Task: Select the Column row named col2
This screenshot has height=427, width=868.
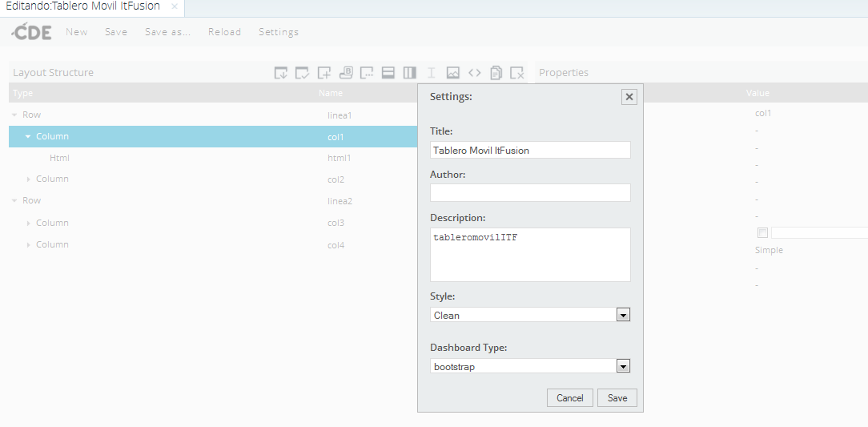Action: 213,179
